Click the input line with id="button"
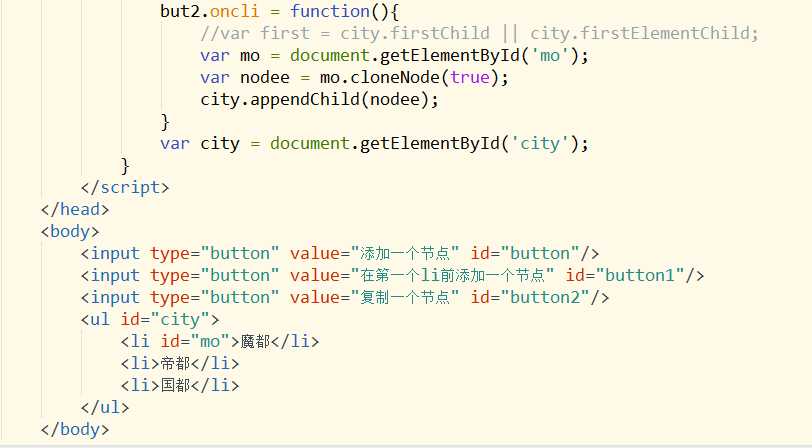This screenshot has width=812, height=448. click(x=340, y=253)
